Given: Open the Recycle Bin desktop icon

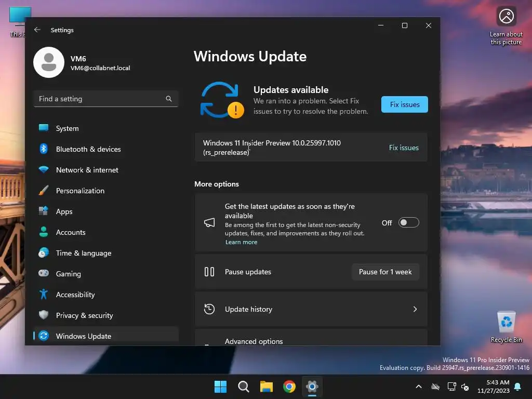Looking at the screenshot, I should (x=506, y=327).
